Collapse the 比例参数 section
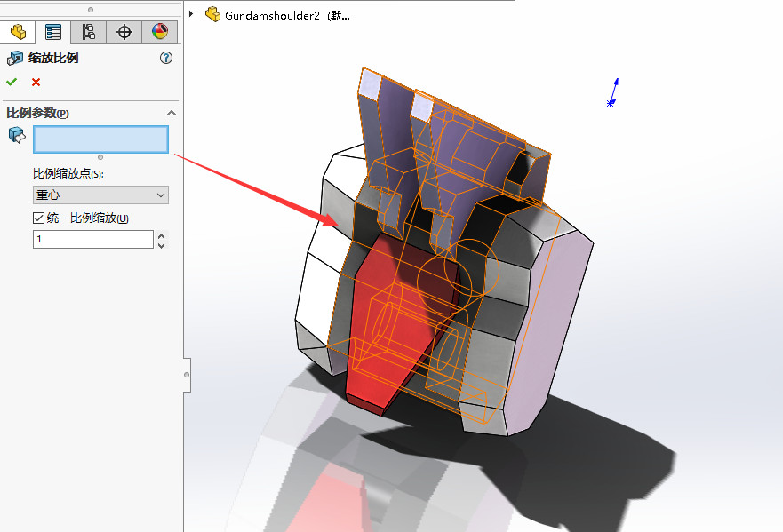This screenshot has height=532, width=783. (172, 114)
